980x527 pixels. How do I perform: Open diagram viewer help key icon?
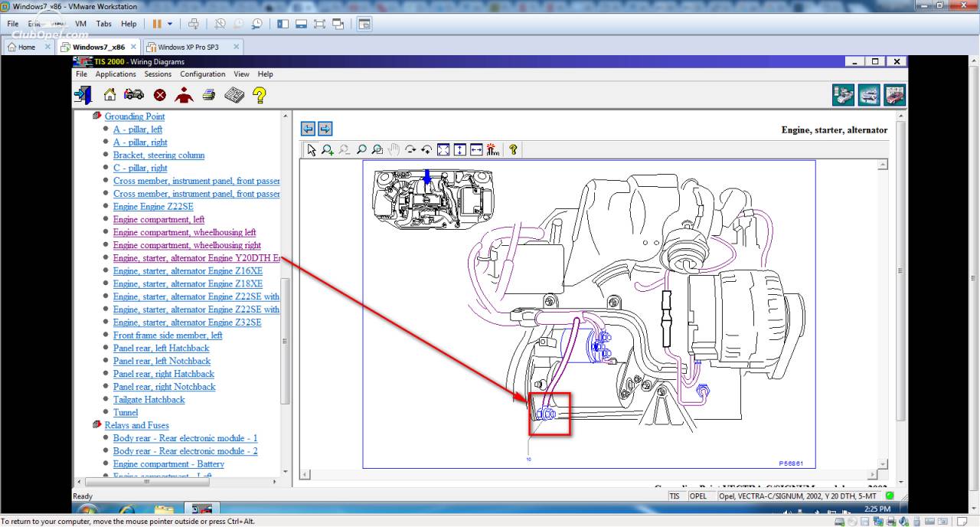513,150
